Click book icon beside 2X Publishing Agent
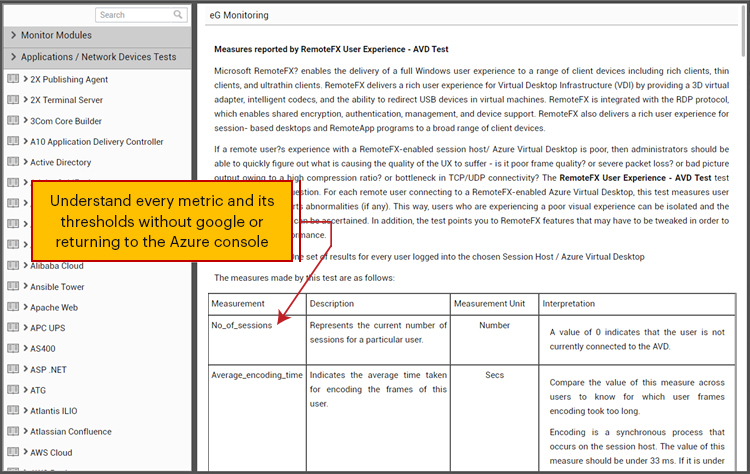Image resolution: width=750 pixels, height=474 pixels. (x=13, y=78)
